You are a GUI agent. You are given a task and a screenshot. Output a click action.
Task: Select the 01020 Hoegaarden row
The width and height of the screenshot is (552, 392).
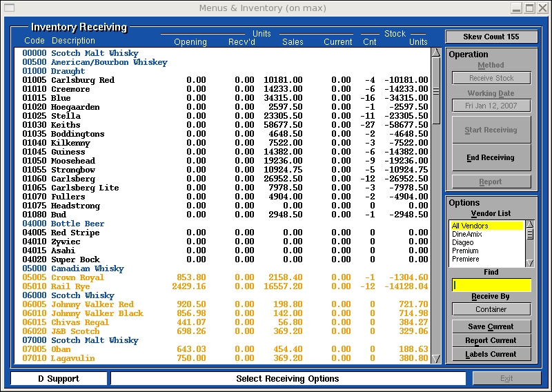tap(222, 107)
